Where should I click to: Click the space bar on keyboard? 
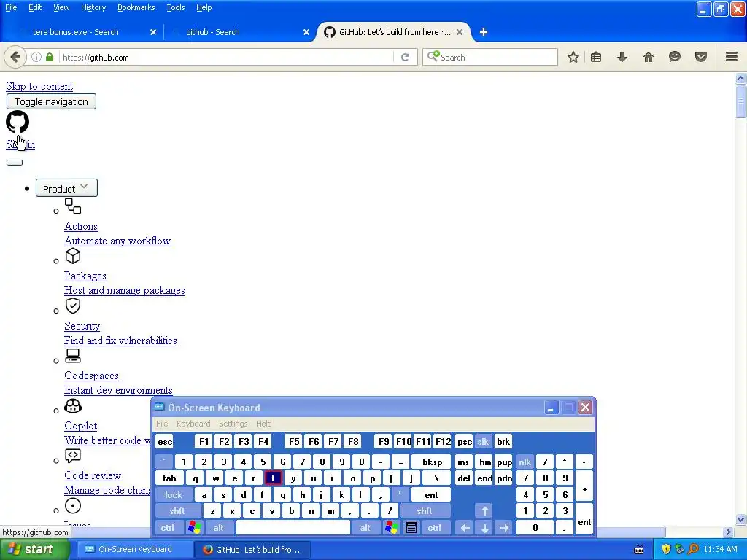tap(293, 528)
